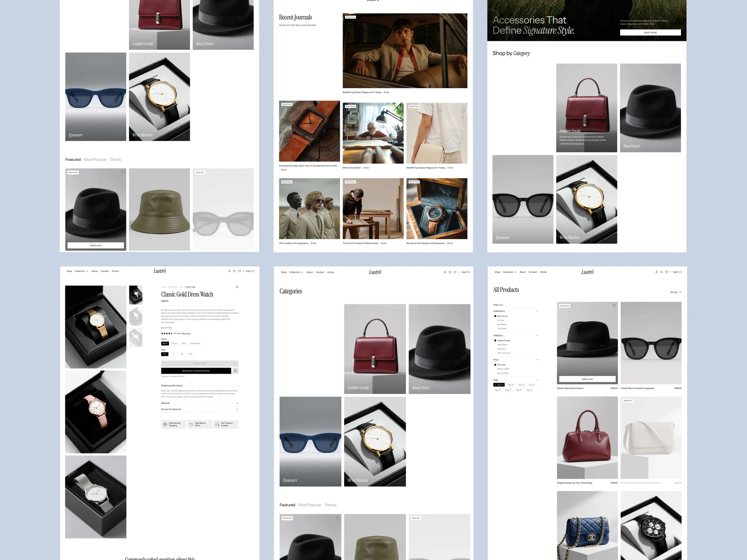Screen dimensions: 747x560
Task: Favorite the Classic Black Wool Fedora via heart icon
Action: coord(614,306)
